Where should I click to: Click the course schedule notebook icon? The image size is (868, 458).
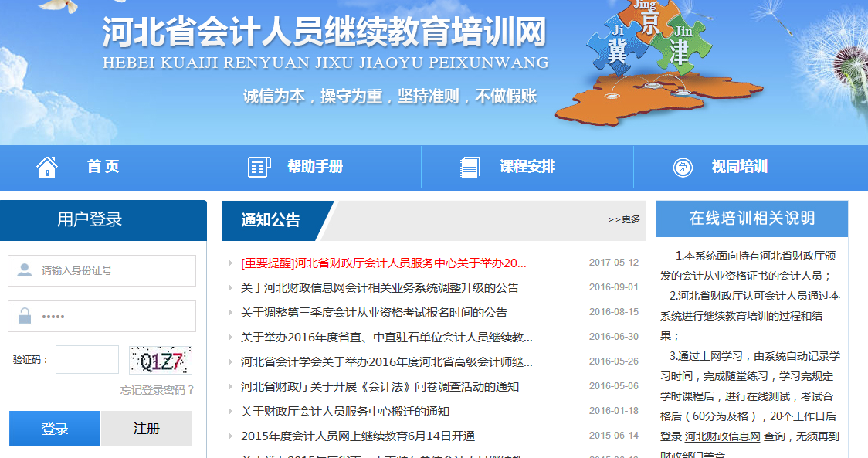tap(470, 167)
